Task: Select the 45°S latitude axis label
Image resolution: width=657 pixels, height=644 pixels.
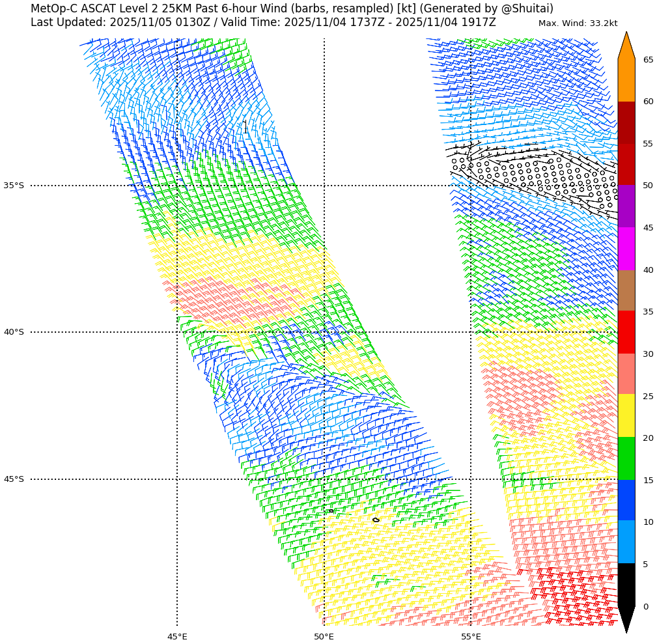Action: tap(14, 479)
